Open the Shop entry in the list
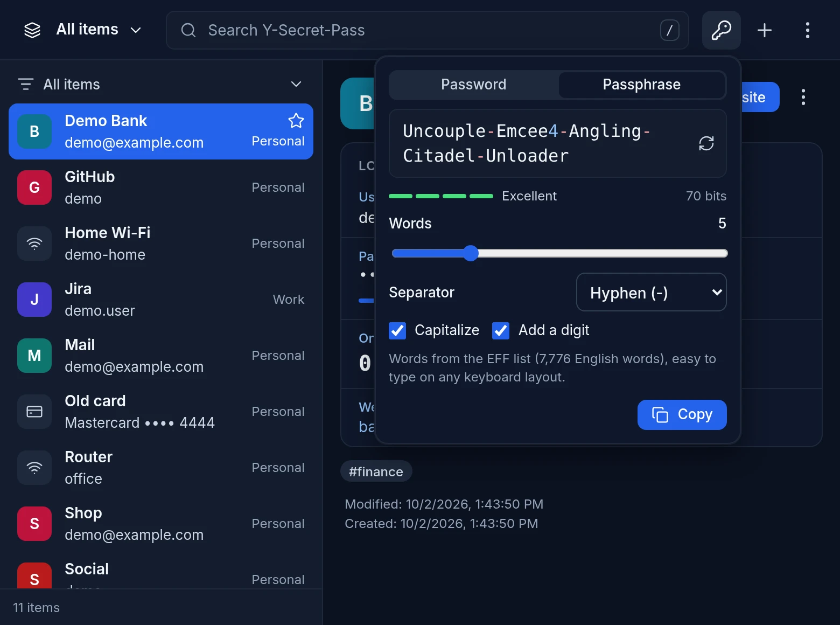 pyautogui.click(x=161, y=524)
